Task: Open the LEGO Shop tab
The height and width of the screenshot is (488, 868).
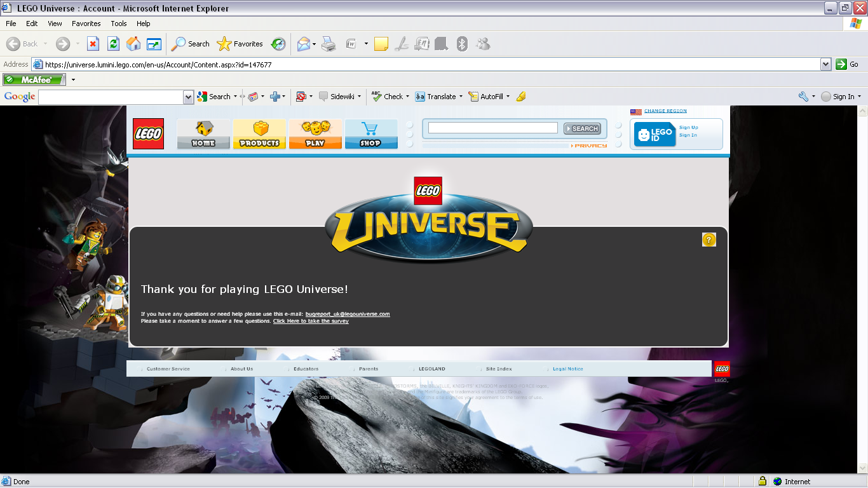Action: pos(371,133)
